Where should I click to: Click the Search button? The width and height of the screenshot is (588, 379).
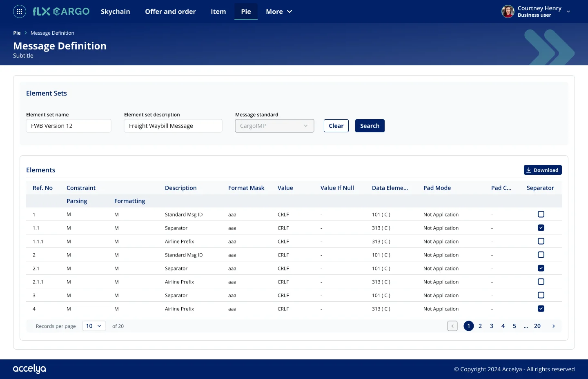tap(370, 126)
